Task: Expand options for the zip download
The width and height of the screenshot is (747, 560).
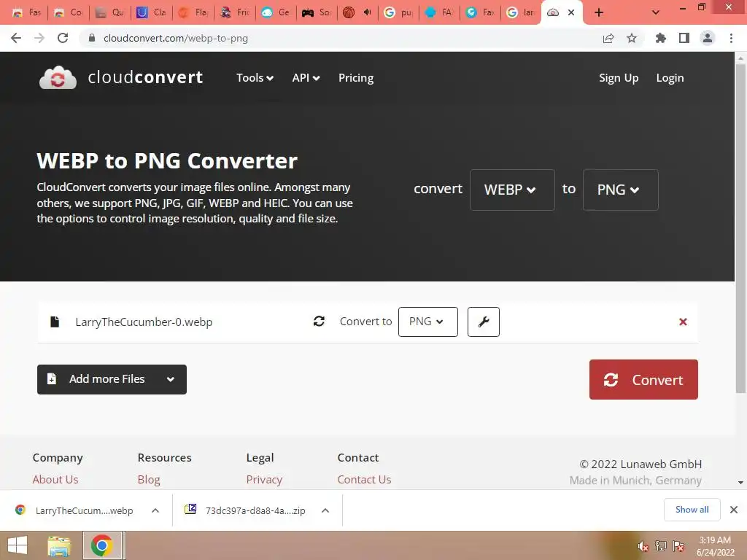Action: tap(325, 510)
